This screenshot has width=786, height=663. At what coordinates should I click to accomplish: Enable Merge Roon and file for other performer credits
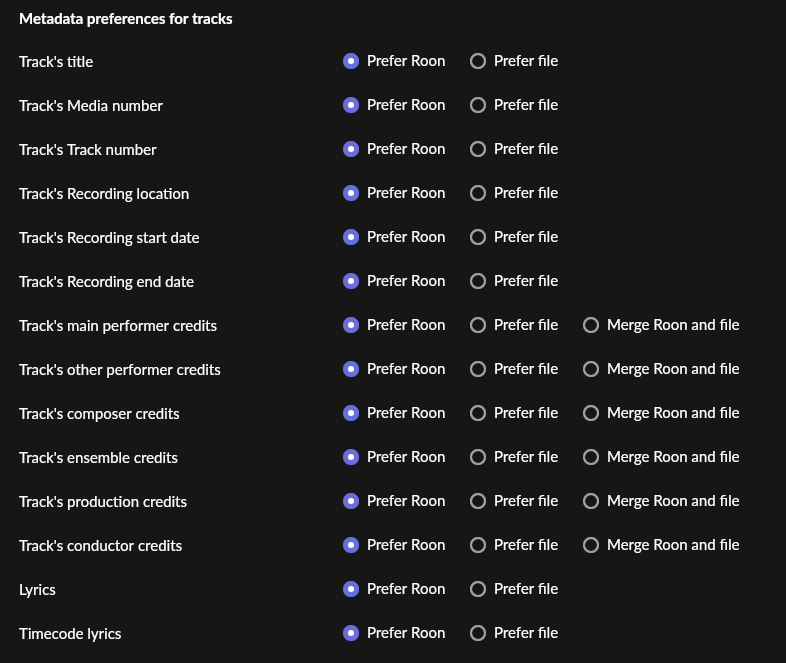[591, 369]
